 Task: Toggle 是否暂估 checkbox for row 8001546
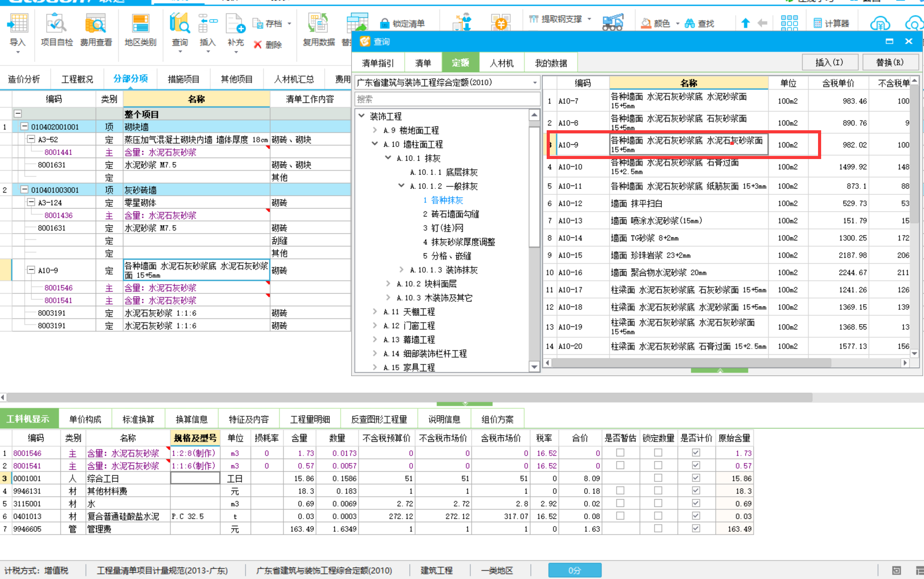(620, 453)
